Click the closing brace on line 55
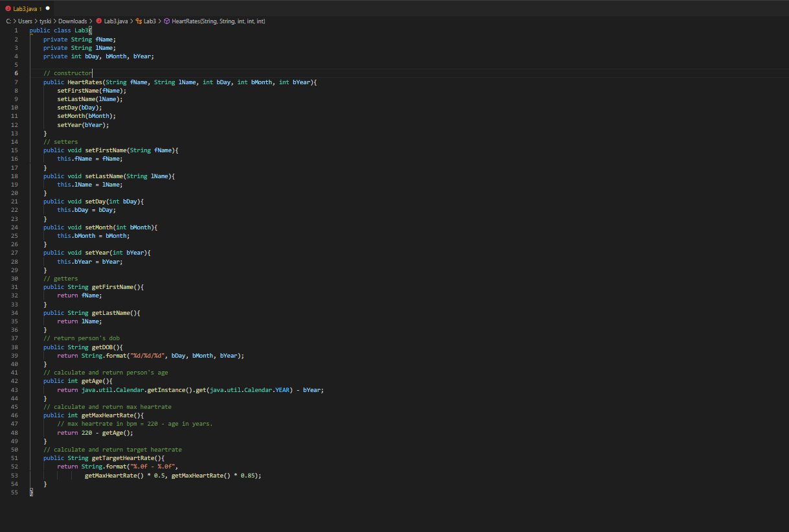Screen dimensions: 789x532 pyautogui.click(x=30, y=492)
